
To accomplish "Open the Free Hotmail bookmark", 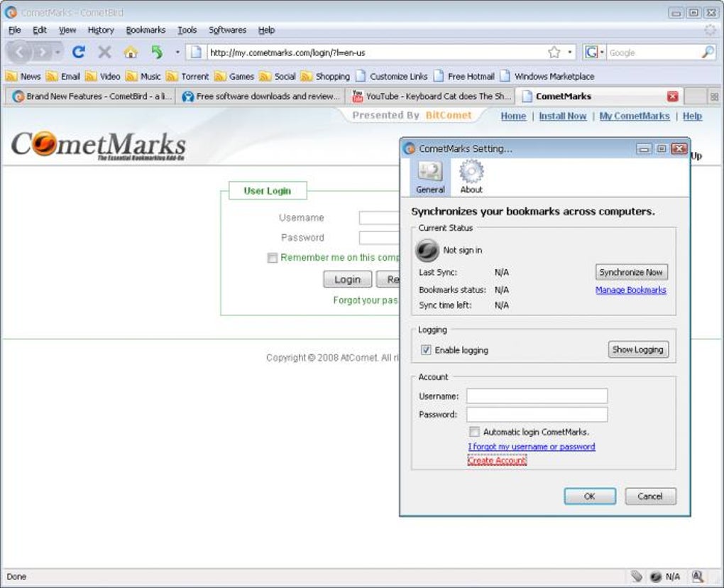I will coord(464,76).
